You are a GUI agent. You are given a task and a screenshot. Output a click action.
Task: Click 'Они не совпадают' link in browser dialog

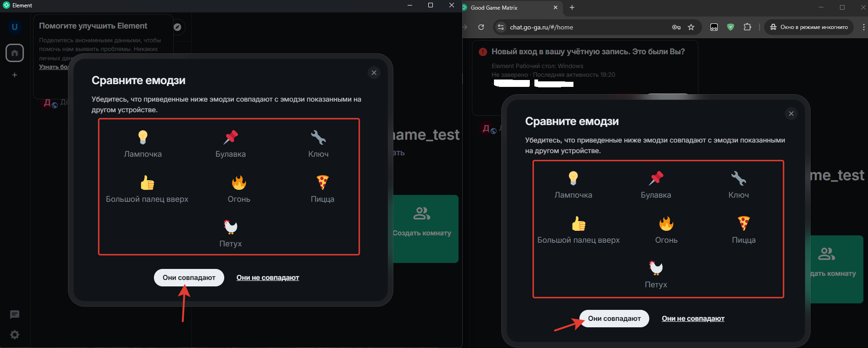click(x=693, y=319)
